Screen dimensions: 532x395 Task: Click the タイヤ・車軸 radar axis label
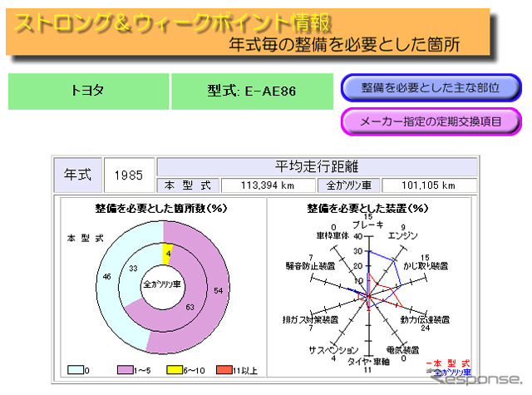368,362
